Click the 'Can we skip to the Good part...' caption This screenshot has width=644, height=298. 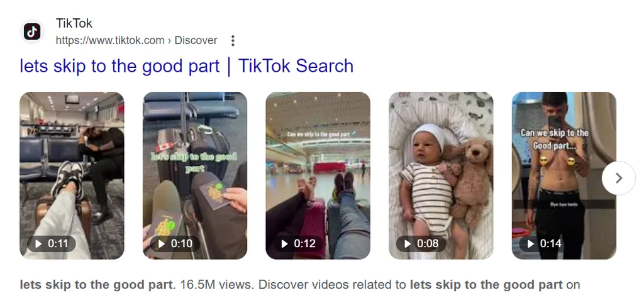[555, 139]
